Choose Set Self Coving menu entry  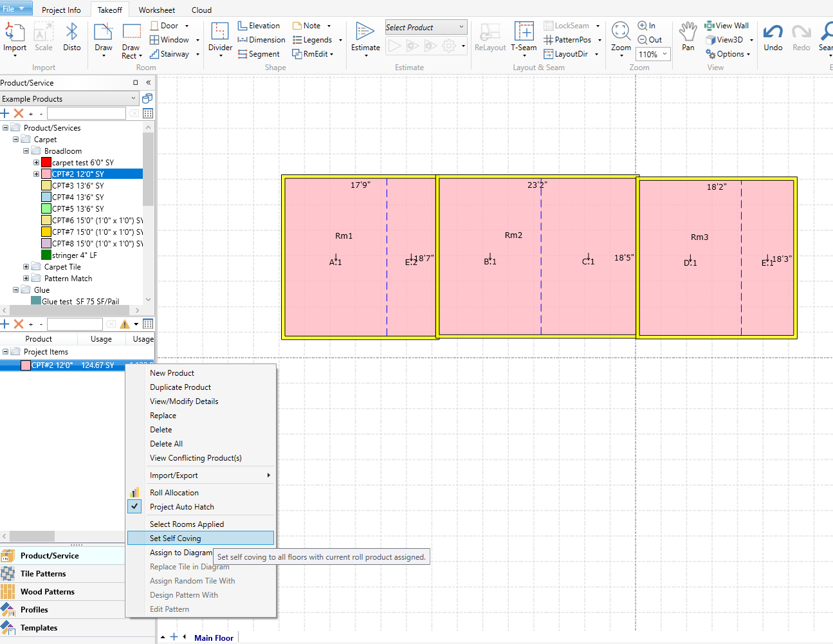pos(176,538)
